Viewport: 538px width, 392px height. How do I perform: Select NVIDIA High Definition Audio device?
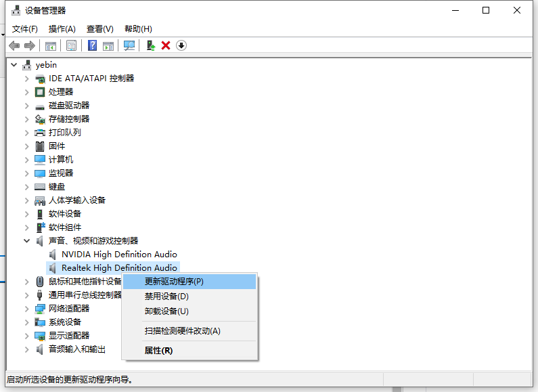coord(119,255)
